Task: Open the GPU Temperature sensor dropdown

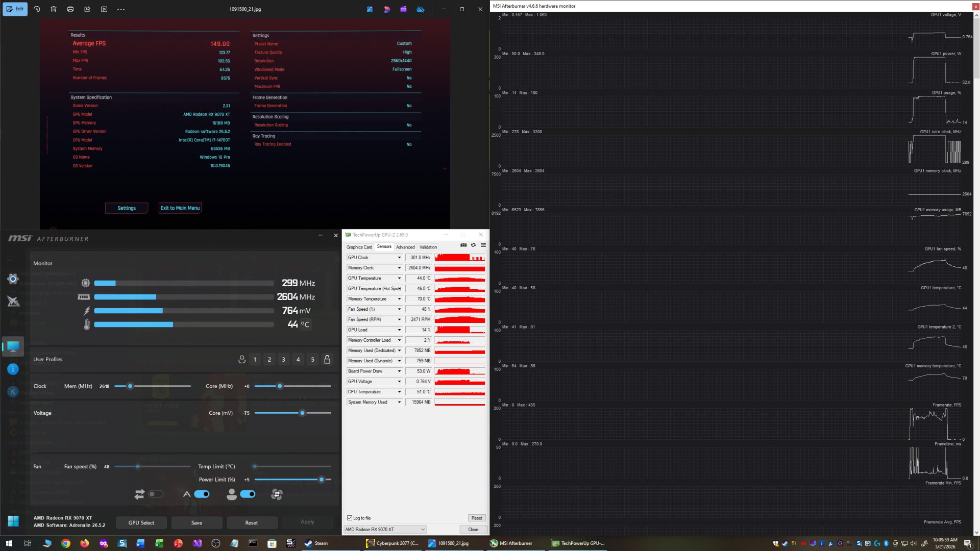Action: click(399, 278)
